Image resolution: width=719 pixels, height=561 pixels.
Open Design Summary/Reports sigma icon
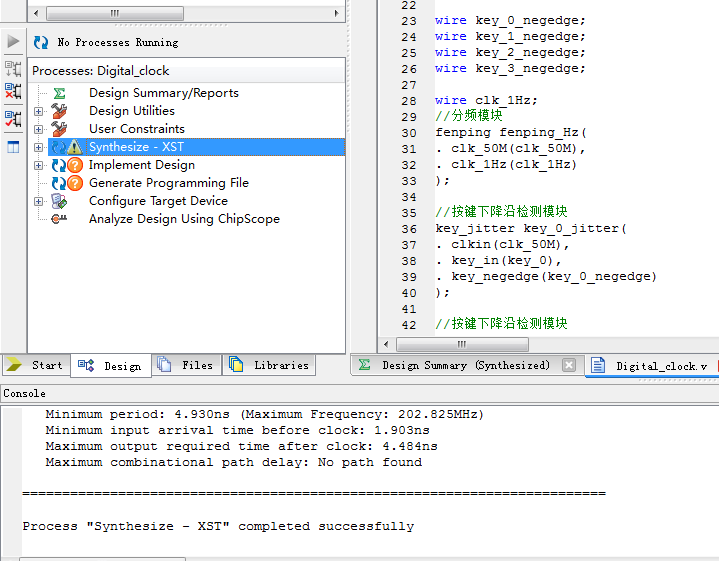click(59, 93)
